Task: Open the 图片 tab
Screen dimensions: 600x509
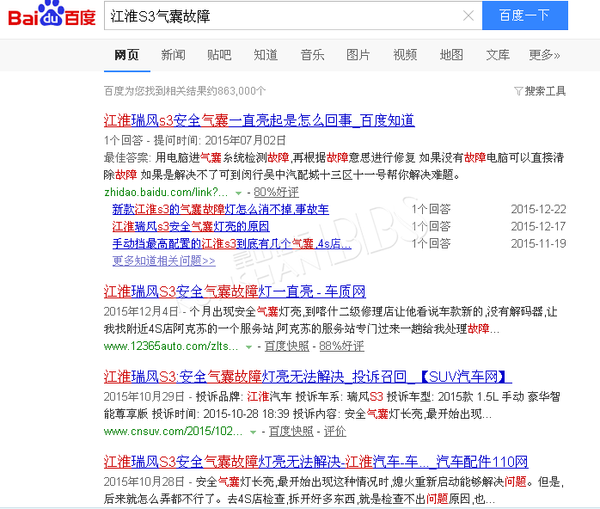Action: (x=358, y=55)
